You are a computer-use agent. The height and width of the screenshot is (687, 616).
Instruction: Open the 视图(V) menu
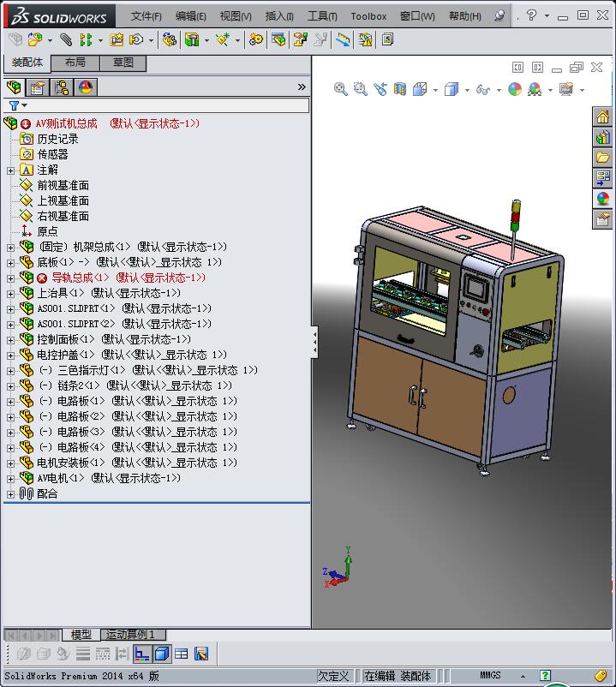tap(236, 16)
